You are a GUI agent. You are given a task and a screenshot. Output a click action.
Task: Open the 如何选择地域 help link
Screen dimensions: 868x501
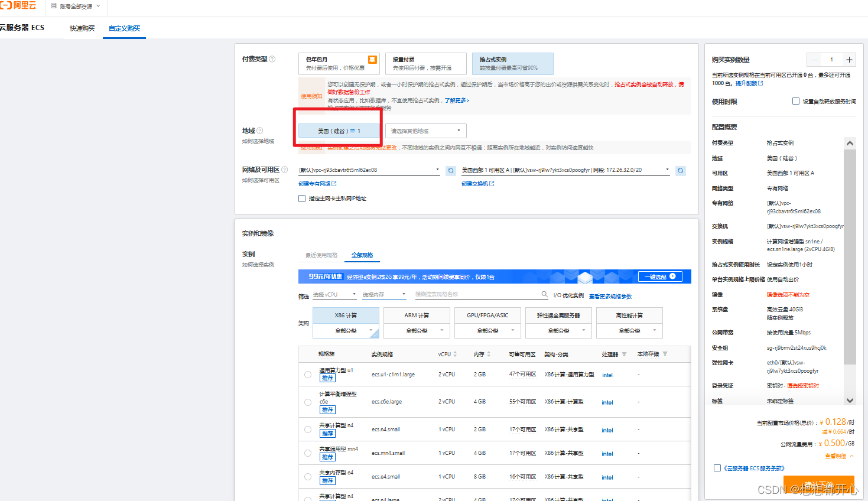(258, 141)
